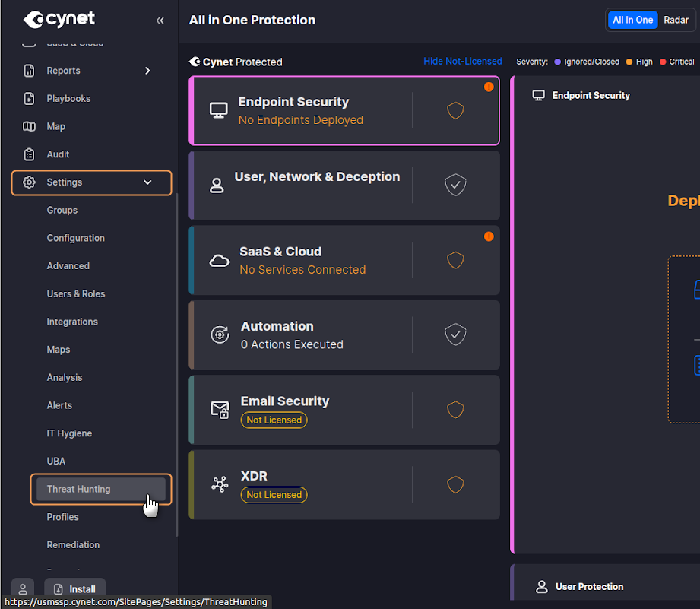Click the SaaS & Cloud cloud icon
The width and height of the screenshot is (700, 609).
tap(220, 261)
